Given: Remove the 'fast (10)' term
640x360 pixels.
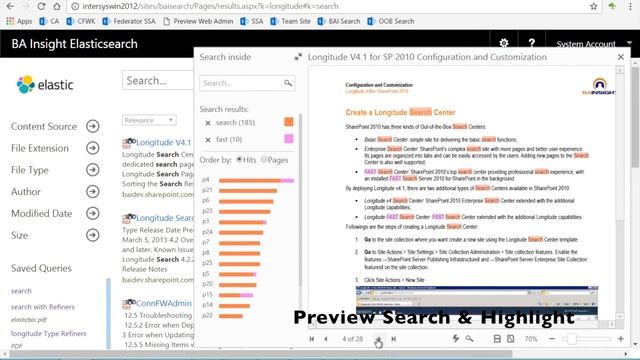Looking at the screenshot, I should click(208, 140).
